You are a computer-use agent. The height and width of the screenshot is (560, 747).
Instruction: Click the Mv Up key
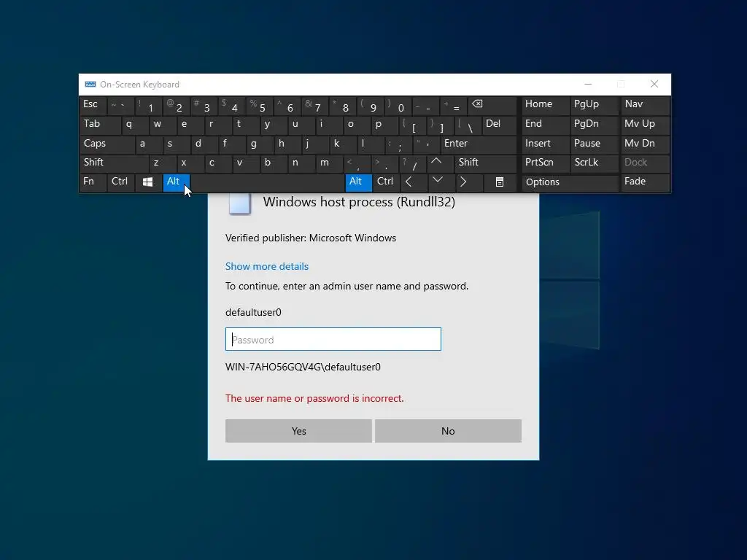[645, 125]
